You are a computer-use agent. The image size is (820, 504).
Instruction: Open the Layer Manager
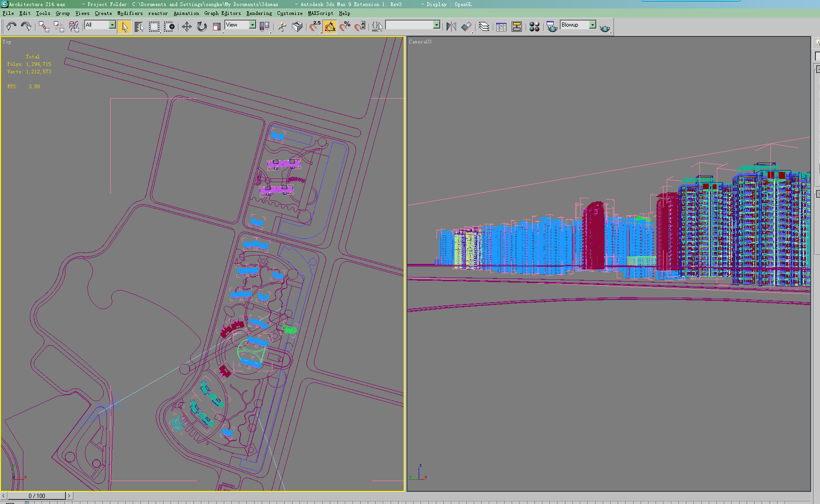coord(484,27)
